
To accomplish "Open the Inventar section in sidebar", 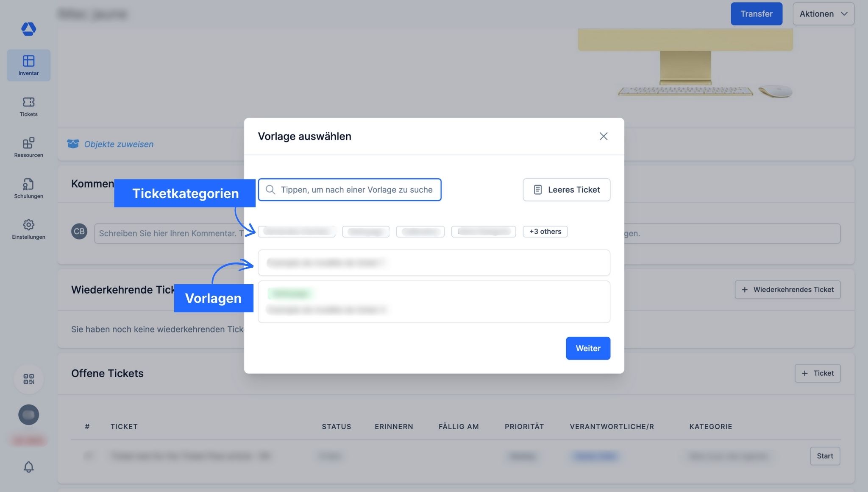I will click(28, 65).
